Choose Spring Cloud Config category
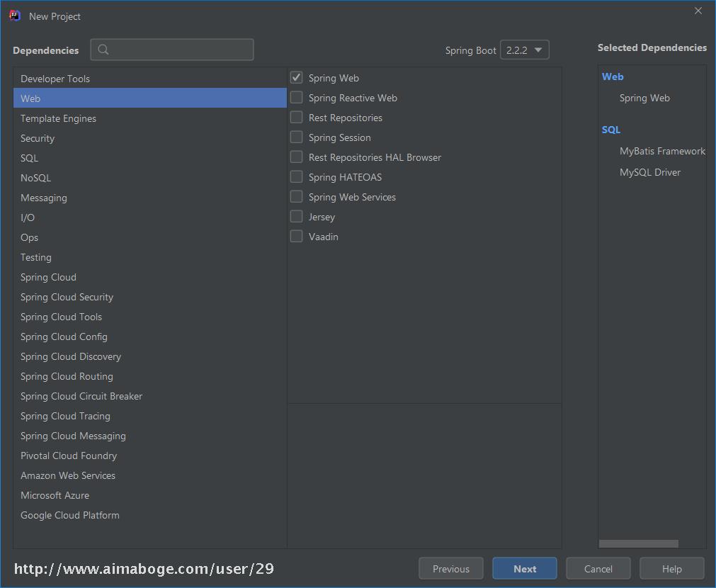 [x=149, y=337]
